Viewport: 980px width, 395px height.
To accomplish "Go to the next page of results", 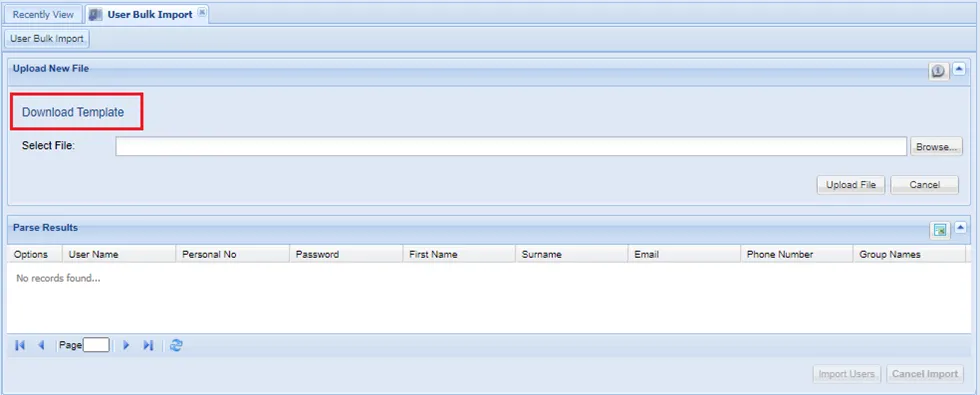I will [126, 345].
